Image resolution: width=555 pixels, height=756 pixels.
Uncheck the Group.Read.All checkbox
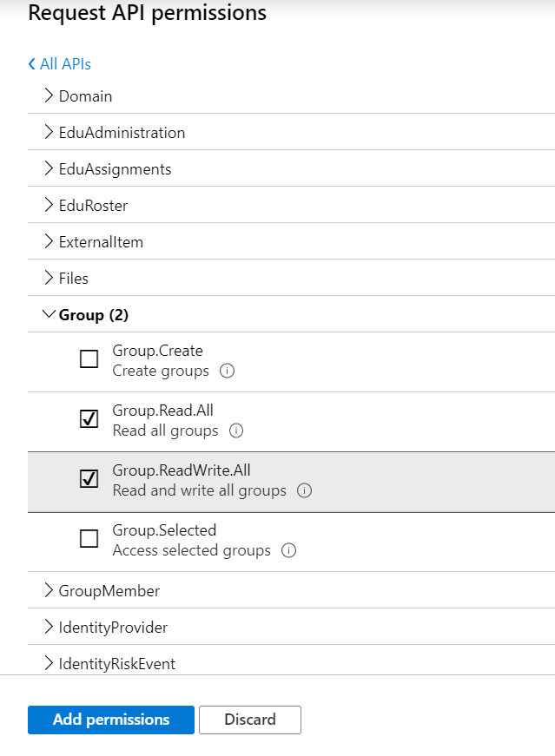(89, 418)
